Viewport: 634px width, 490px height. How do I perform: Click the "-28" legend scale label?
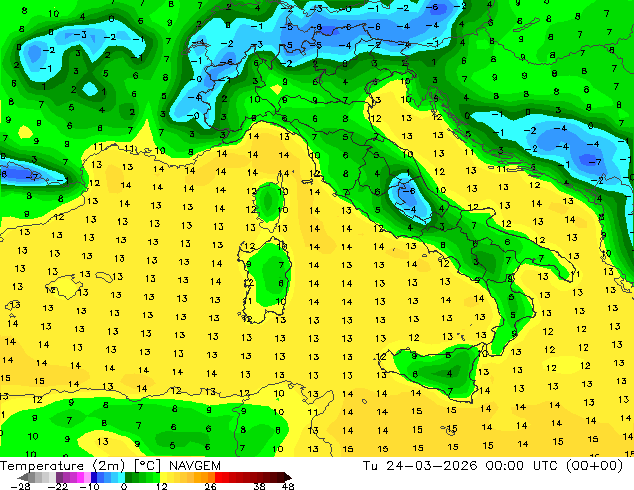click(x=20, y=486)
